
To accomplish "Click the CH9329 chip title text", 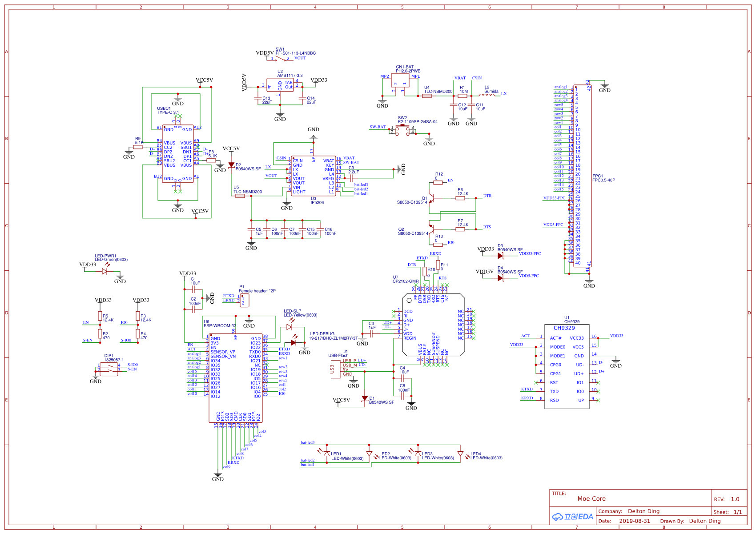I will coord(564,328).
